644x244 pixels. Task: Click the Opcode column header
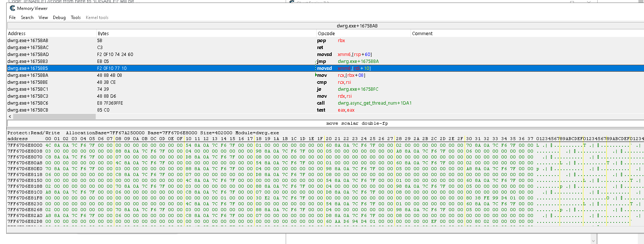point(363,33)
